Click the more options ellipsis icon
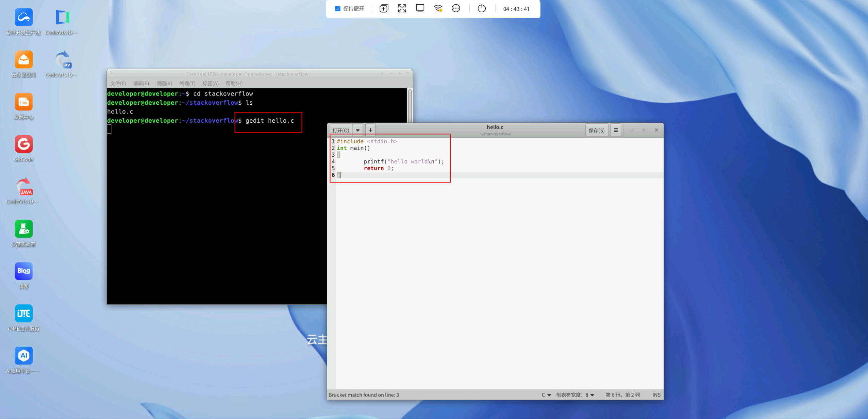Viewport: 868px width, 419px height. click(x=456, y=8)
